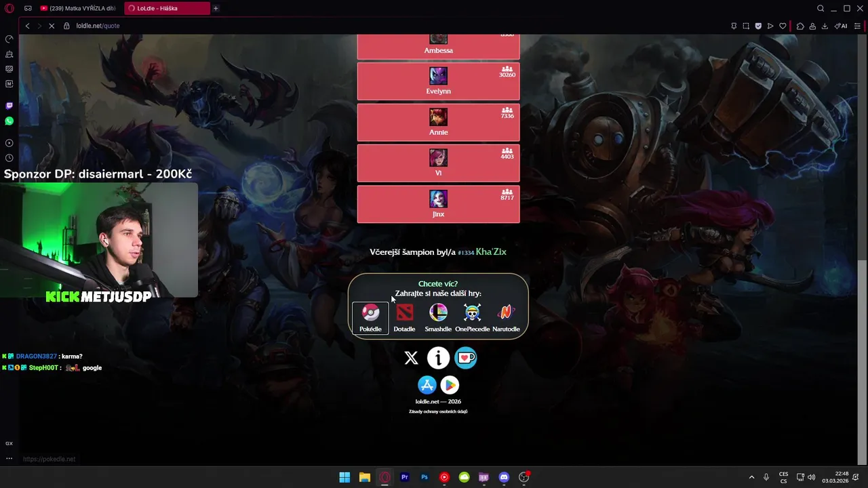The width and height of the screenshot is (868, 488).
Task: Open sidebar three-dots settings
Action: point(9,458)
